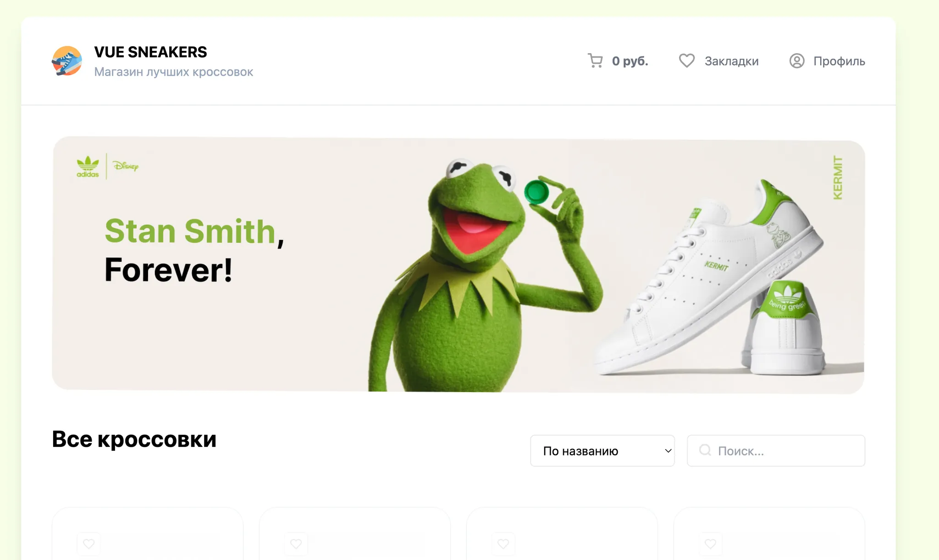Viewport: 939px width, 560px height.
Task: Click the user avatar icon beside Профиль
Action: point(796,61)
